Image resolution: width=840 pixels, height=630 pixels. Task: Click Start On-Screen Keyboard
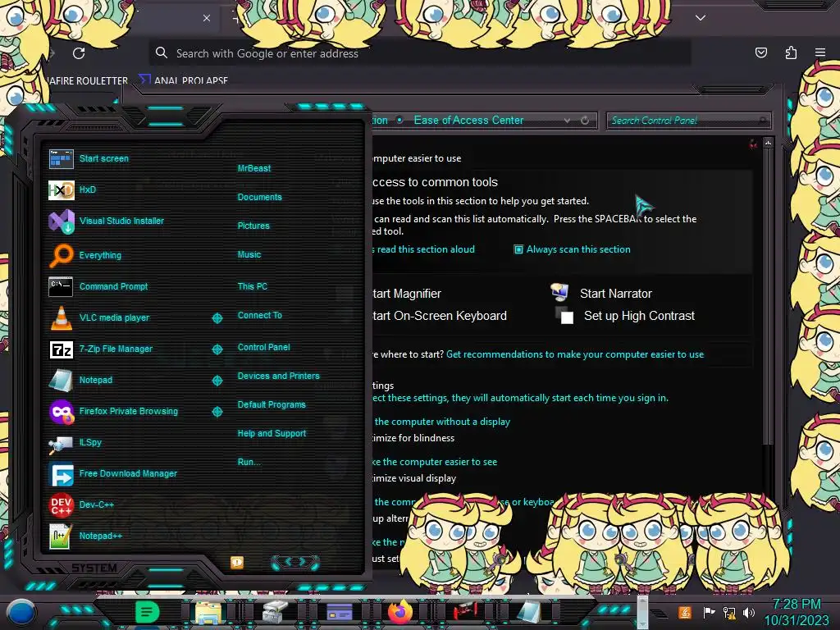pyautogui.click(x=440, y=316)
